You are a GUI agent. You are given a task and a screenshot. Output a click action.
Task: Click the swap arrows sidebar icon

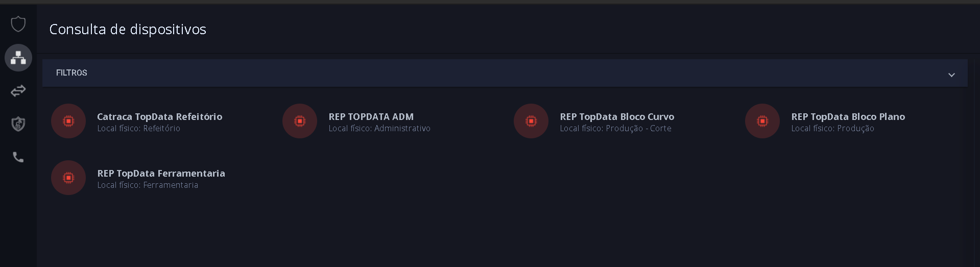click(18, 91)
